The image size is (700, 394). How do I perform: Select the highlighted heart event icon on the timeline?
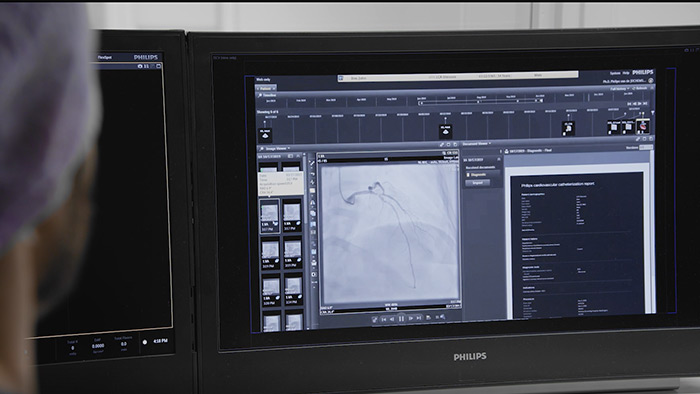click(x=642, y=126)
